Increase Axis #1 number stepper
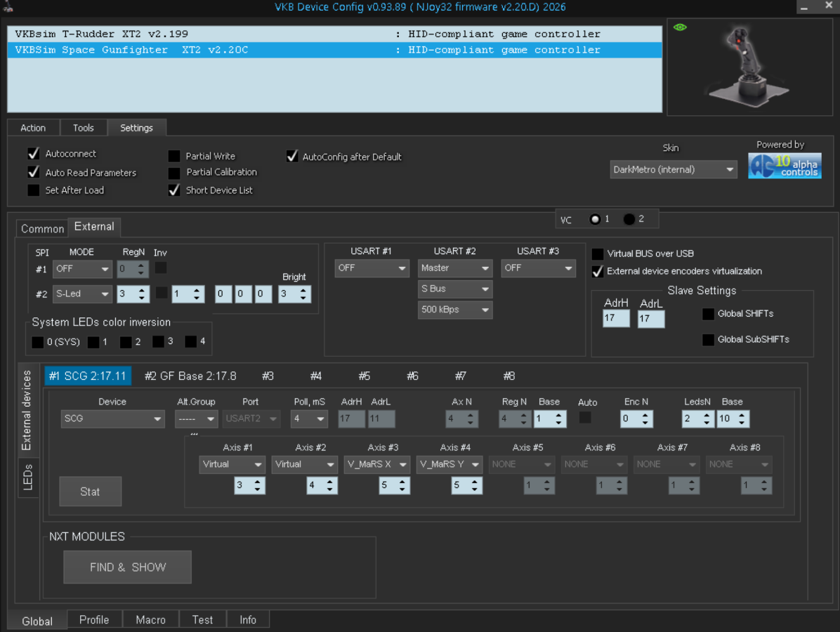This screenshot has width=840, height=632. click(x=258, y=482)
